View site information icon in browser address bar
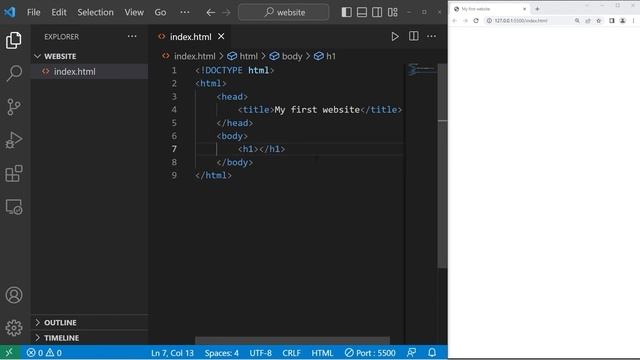Image resolution: width=640 pixels, height=360 pixels. 489,21
